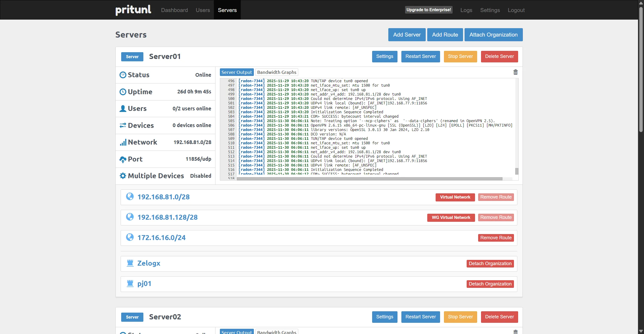Click the Multiple Devices gear icon
The width and height of the screenshot is (644, 334).
click(x=123, y=176)
